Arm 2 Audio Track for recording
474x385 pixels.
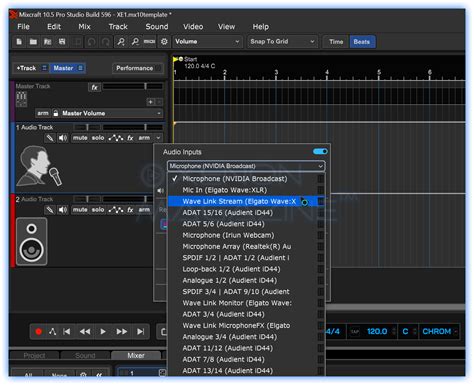click(144, 210)
